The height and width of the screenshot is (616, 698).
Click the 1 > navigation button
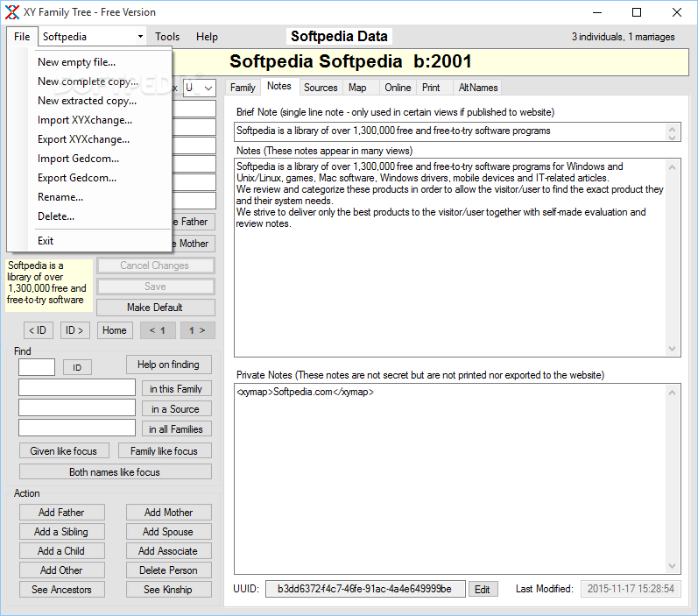(x=197, y=330)
